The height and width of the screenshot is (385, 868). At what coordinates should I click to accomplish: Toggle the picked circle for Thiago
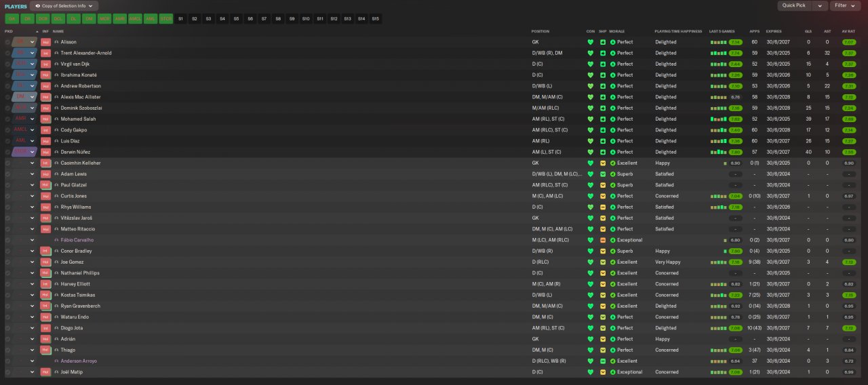click(x=7, y=350)
